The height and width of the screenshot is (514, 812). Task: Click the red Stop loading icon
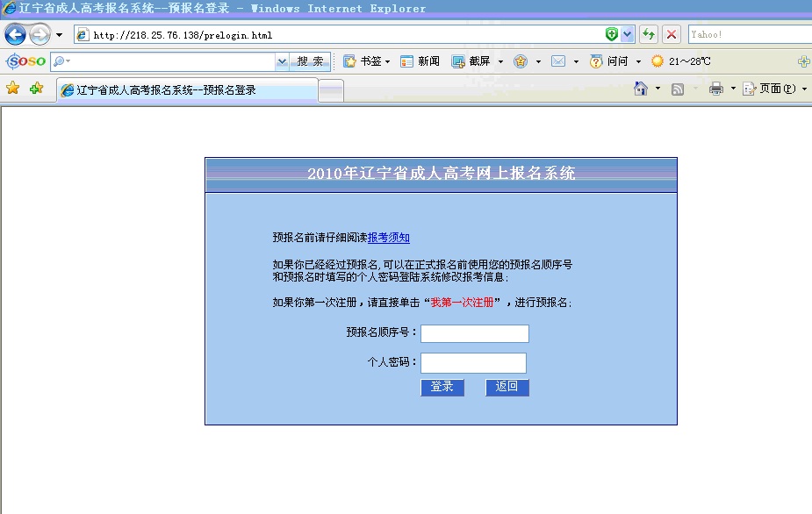tap(672, 35)
